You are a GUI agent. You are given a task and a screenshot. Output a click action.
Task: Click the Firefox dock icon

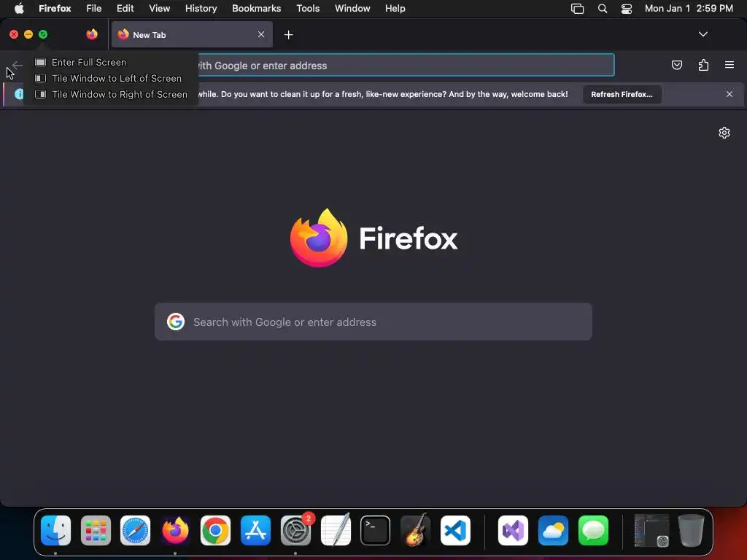175,530
